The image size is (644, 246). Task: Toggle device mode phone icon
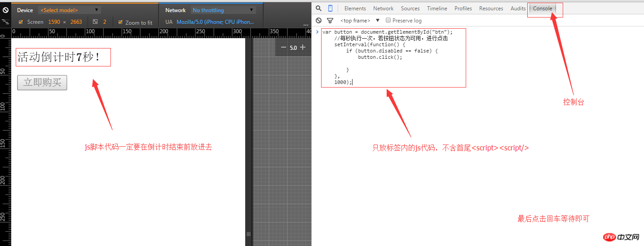click(x=330, y=8)
